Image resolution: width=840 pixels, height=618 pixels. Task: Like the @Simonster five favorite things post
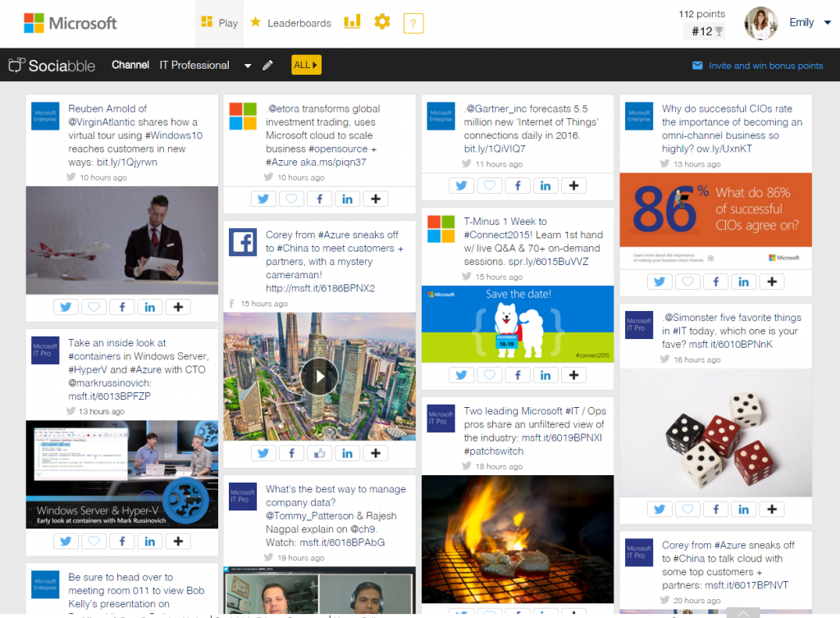point(688,509)
